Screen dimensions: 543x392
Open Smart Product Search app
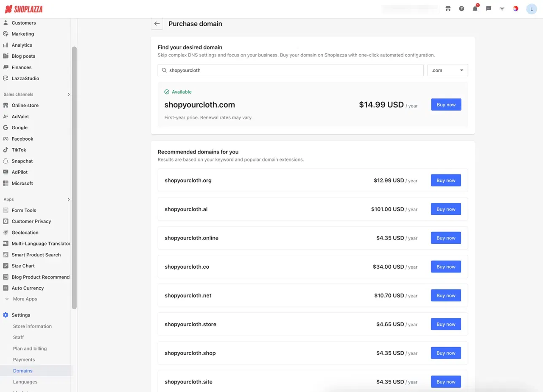[36, 255]
